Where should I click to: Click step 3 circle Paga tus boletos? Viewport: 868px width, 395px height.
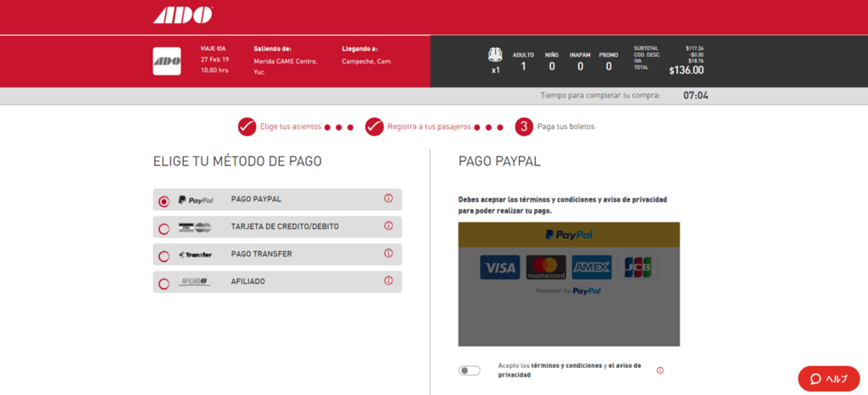point(524,126)
